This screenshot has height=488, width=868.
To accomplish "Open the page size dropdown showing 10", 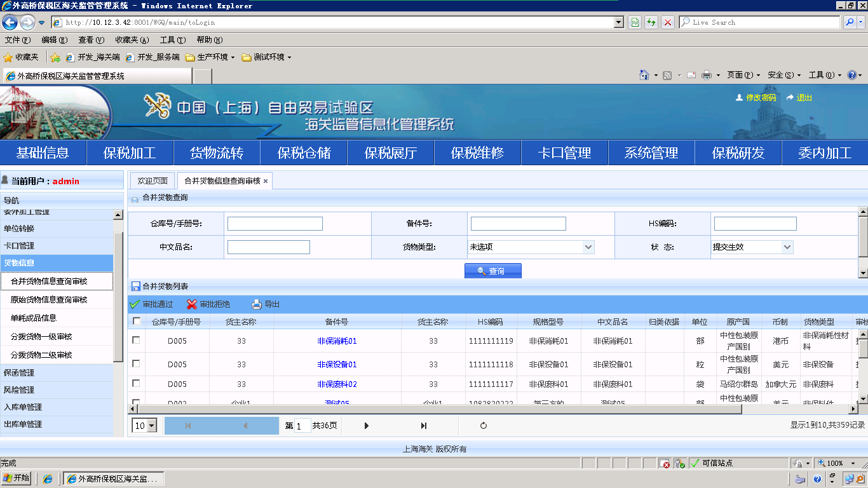I will coord(152,426).
